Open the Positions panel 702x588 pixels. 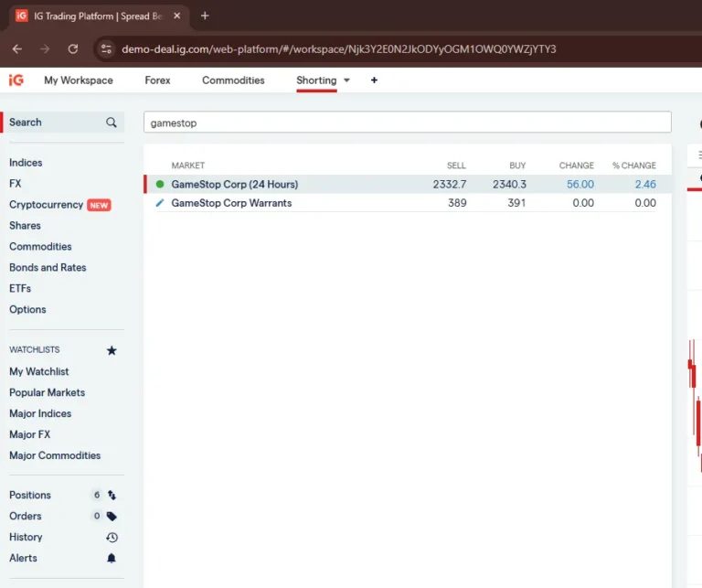[30, 495]
